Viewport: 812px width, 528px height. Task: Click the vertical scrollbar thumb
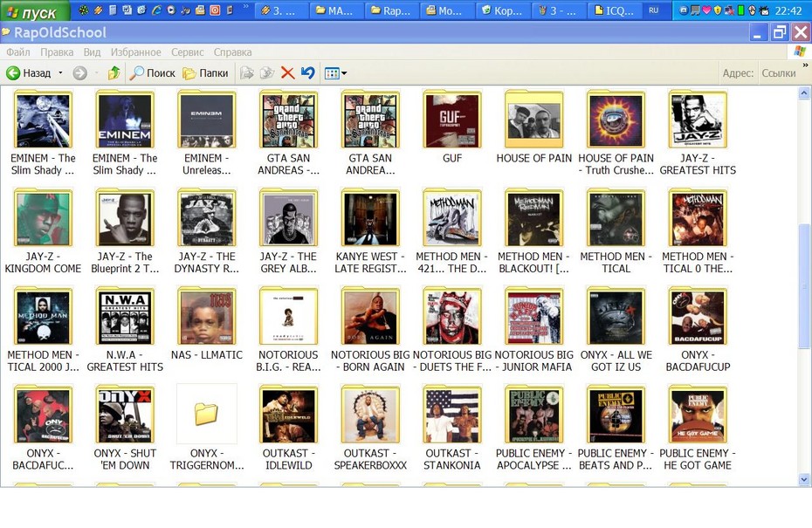(804, 286)
